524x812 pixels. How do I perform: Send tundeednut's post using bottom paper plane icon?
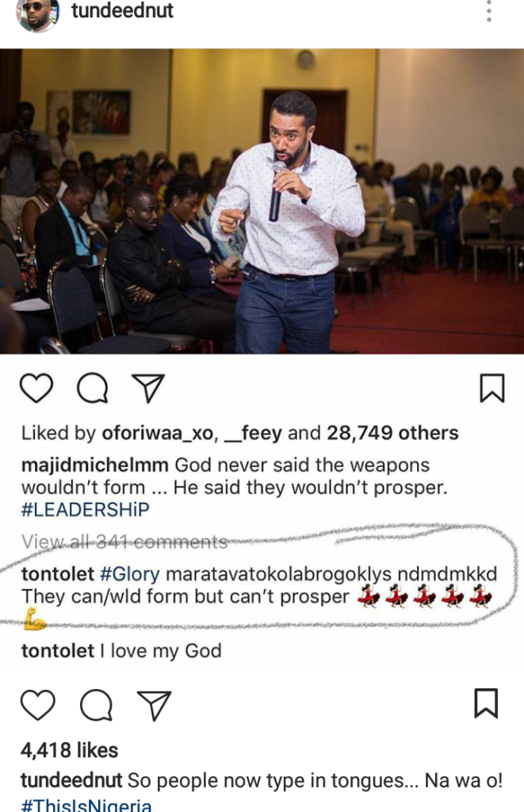click(x=154, y=705)
